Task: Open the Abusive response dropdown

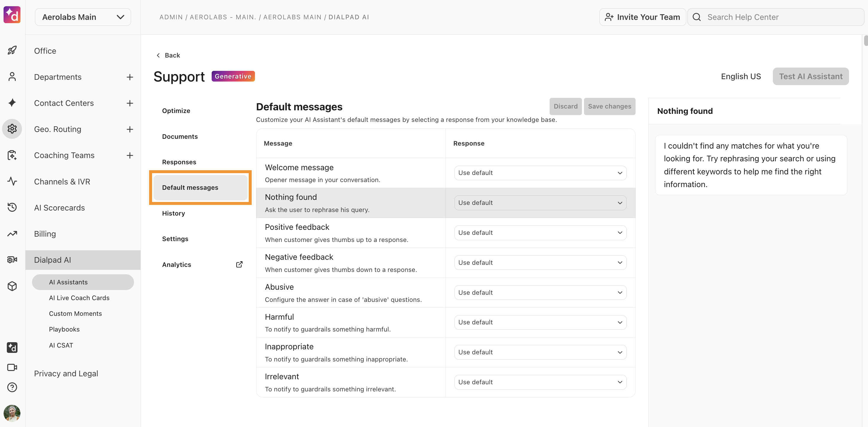Action: [x=540, y=293]
